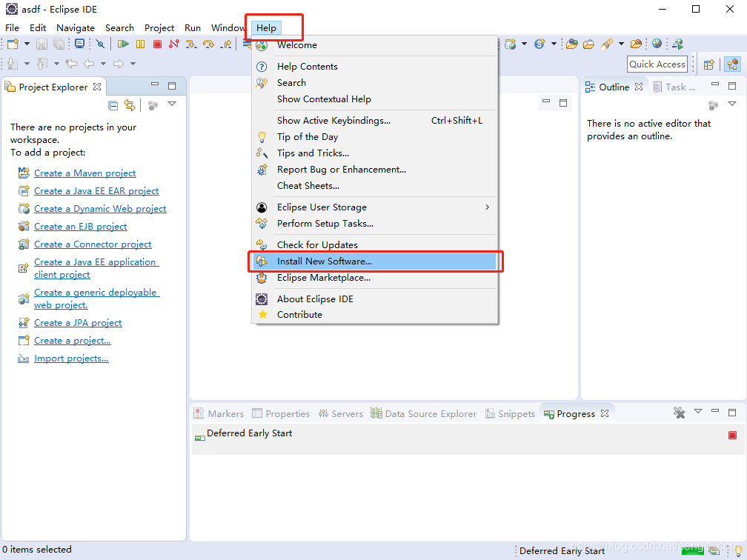Expand Eclipse User Storage submenu
Viewport: 747px width, 560px height.
(x=375, y=207)
